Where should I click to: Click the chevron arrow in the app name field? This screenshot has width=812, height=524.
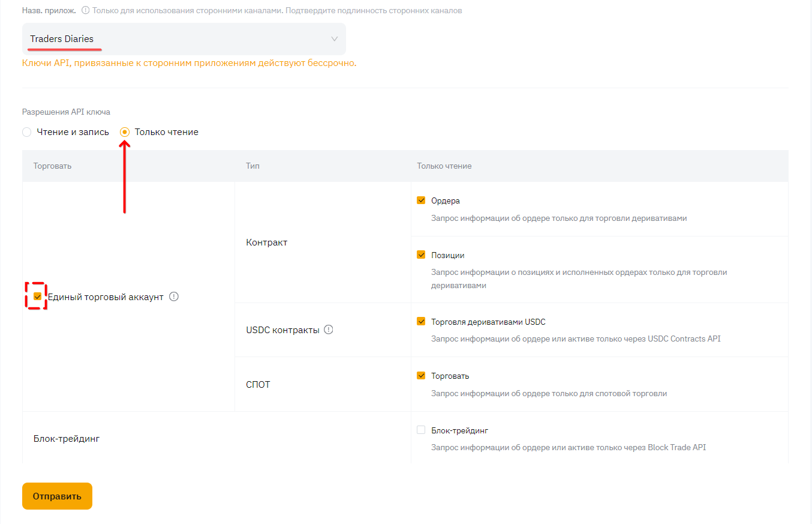tap(335, 39)
